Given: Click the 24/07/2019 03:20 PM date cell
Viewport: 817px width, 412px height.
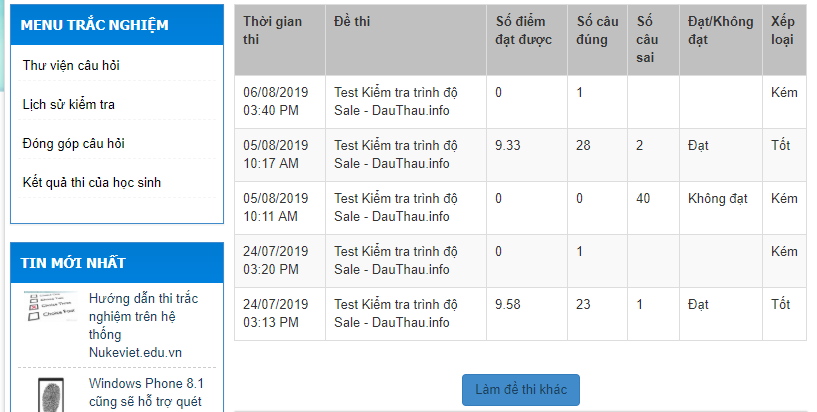Looking at the screenshot, I should point(276,260).
